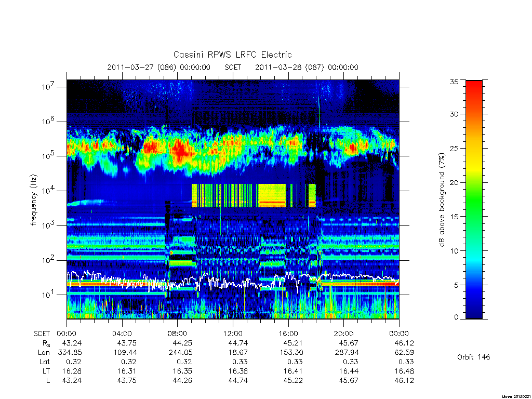
Task: Click the Lon value '334.85'
Action: (x=70, y=353)
